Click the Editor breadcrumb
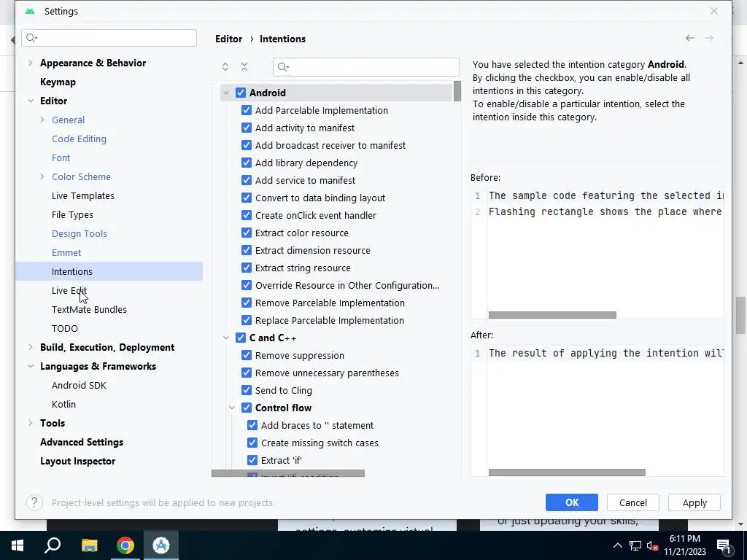The width and height of the screenshot is (747, 560). point(228,39)
